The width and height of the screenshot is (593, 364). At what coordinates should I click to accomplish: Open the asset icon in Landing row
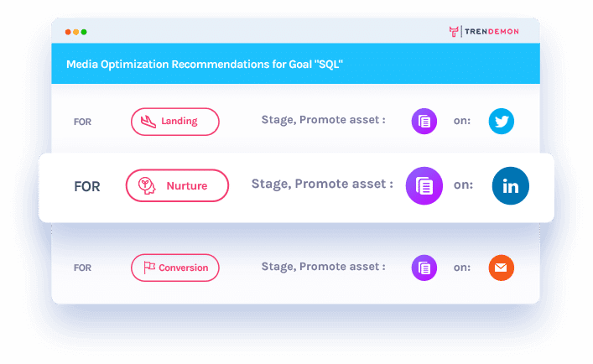(x=424, y=122)
